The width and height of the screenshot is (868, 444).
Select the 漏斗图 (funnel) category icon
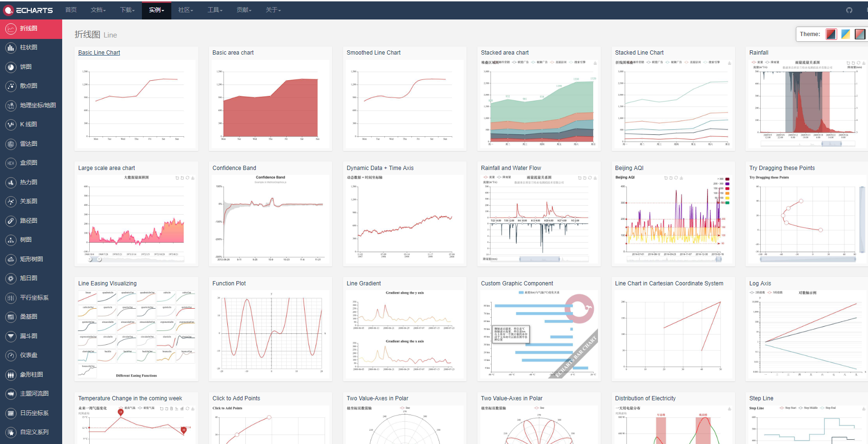tap(10, 336)
